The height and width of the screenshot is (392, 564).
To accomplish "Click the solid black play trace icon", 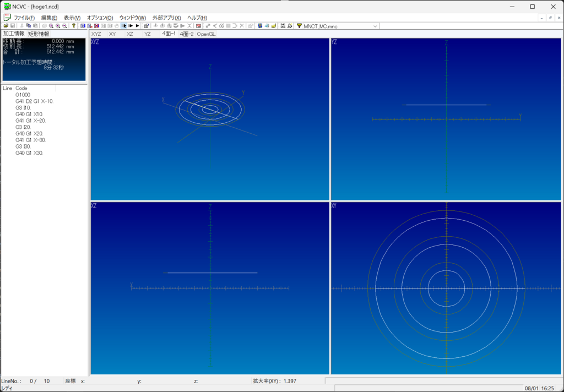I will (x=137, y=26).
